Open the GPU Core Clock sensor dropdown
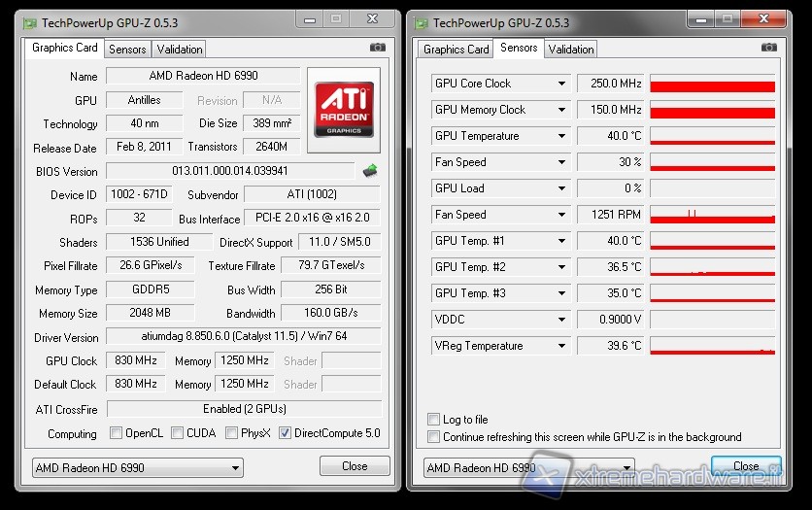The width and height of the screenshot is (812, 510). (x=561, y=84)
